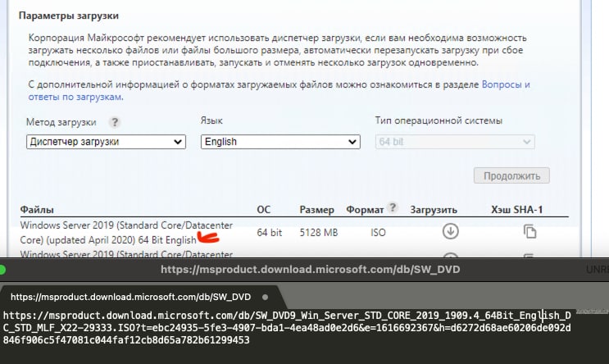The width and height of the screenshot is (609, 364).
Task: Click the Продолжить button
Action: click(511, 175)
